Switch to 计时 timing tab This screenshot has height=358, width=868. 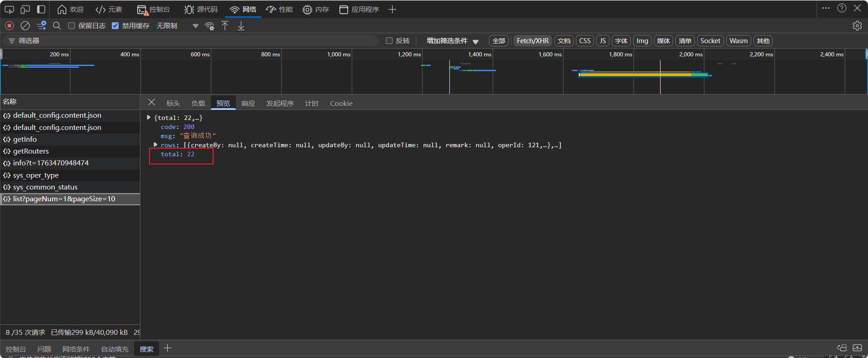[x=312, y=103]
